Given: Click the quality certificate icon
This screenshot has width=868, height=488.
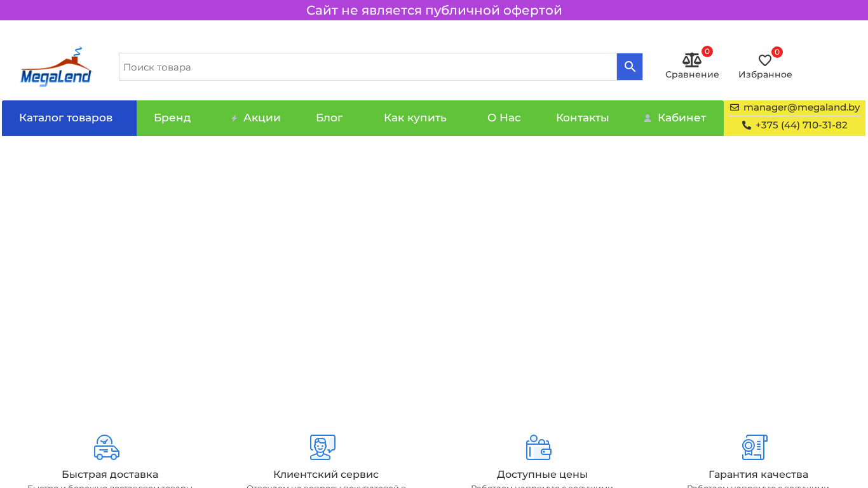Looking at the screenshot, I should pos(755,447).
